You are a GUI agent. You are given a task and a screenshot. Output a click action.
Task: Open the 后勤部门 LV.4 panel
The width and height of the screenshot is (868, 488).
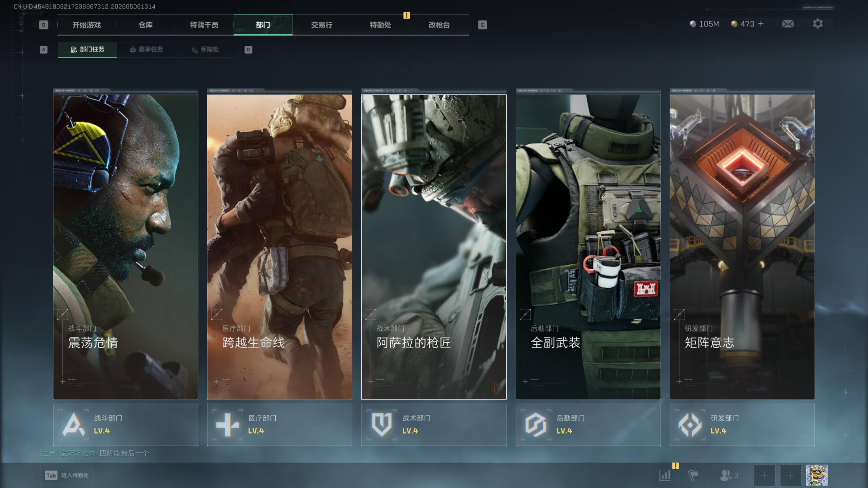coord(588,425)
